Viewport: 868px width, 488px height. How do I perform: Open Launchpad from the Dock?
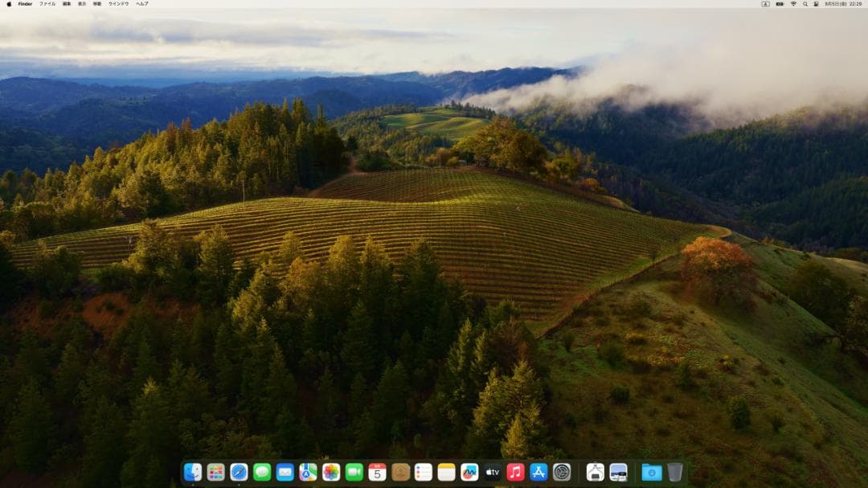pos(214,473)
